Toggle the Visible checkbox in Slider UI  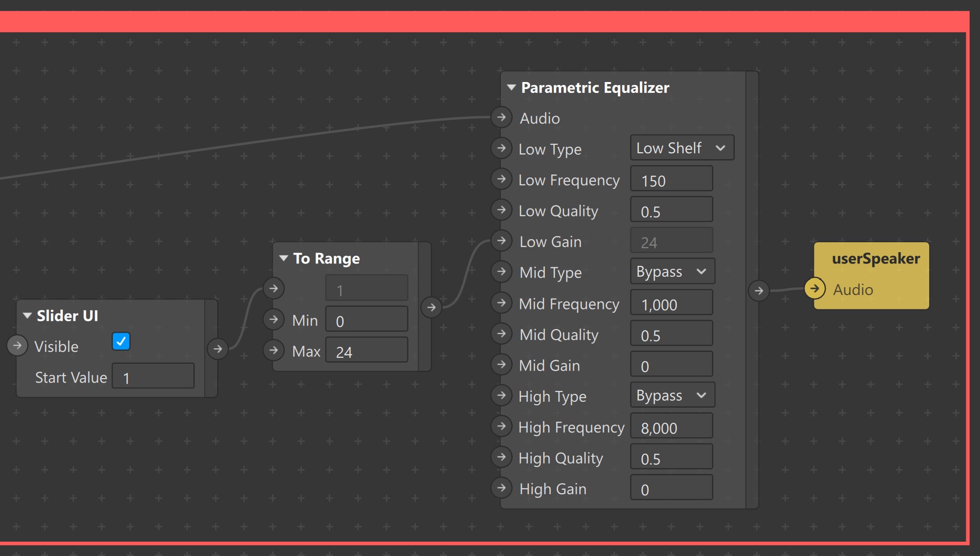pyautogui.click(x=121, y=341)
